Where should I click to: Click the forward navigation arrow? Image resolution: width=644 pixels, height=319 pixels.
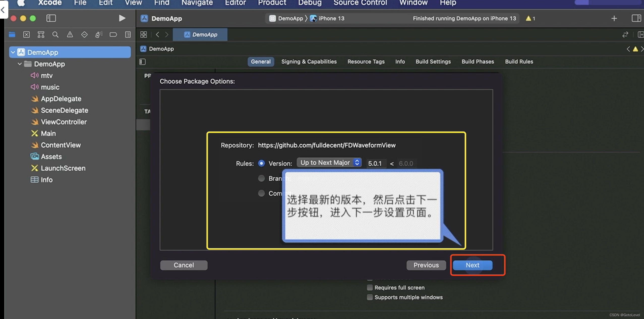click(166, 35)
